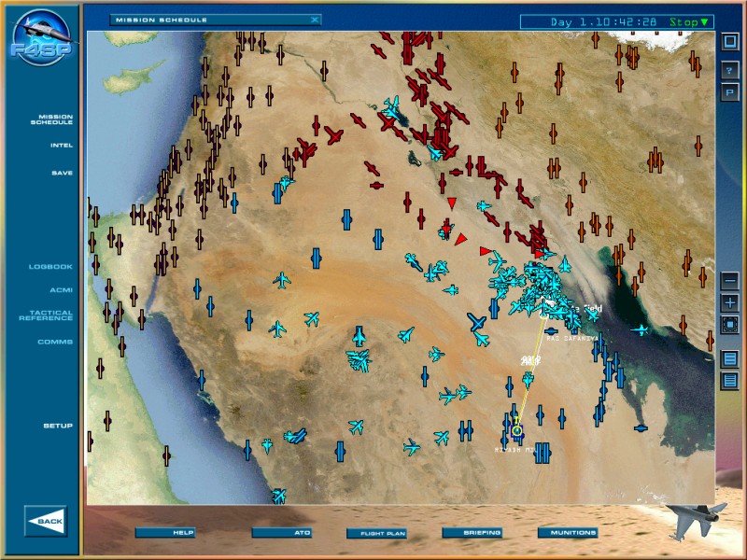Click the upper list-lines icon

pyautogui.click(x=729, y=358)
